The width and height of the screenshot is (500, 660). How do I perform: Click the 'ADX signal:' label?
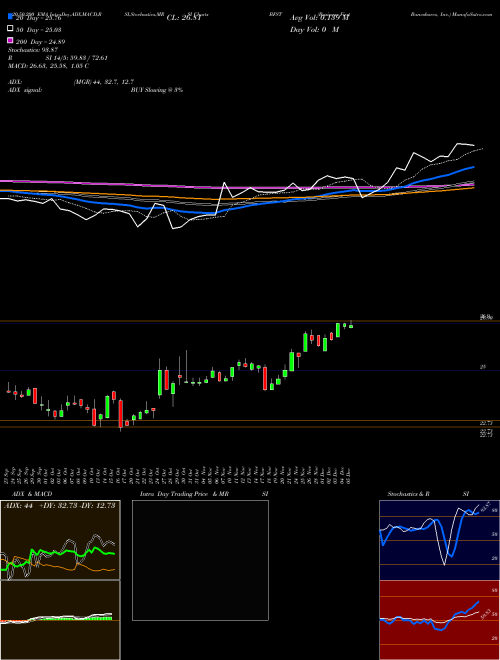(24, 90)
